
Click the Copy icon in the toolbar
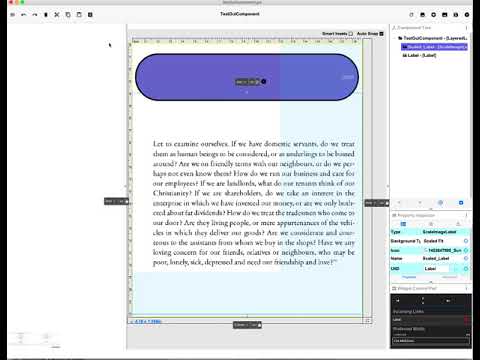coord(68,15)
